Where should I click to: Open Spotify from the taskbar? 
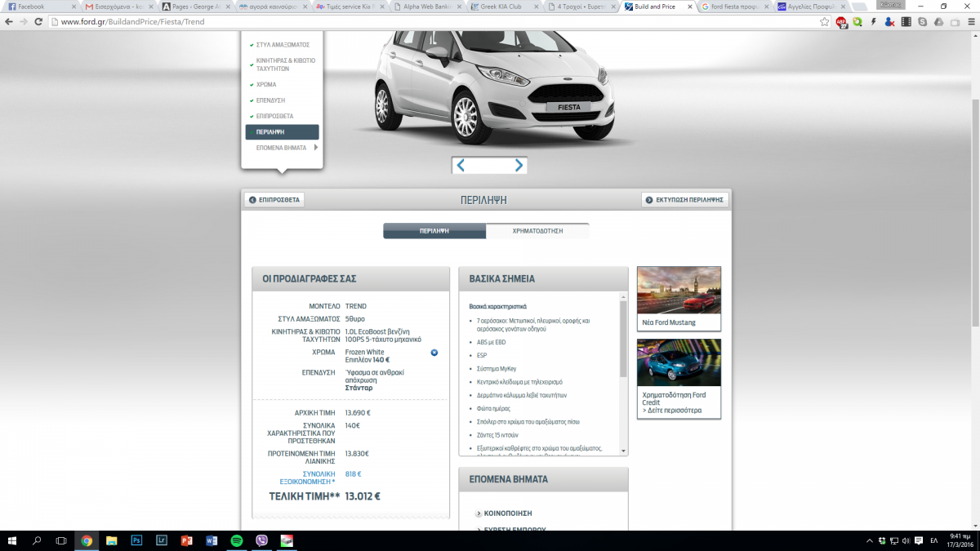pyautogui.click(x=236, y=540)
